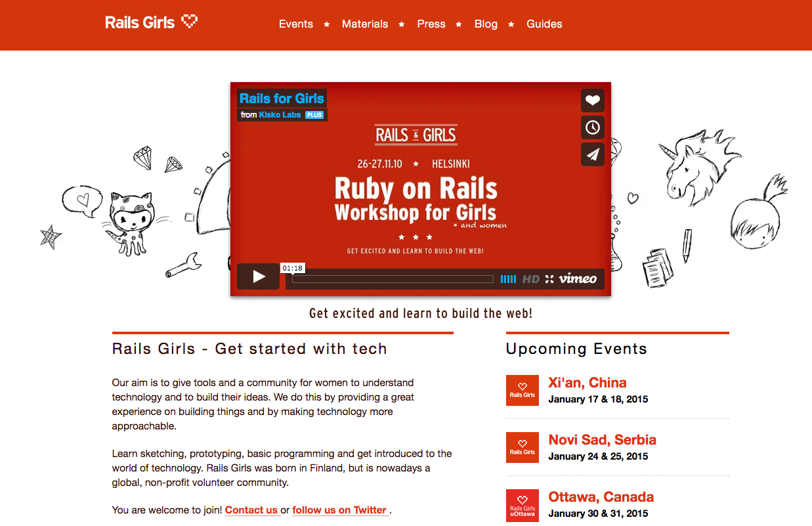Click the Vimeo like heart icon

[592, 100]
